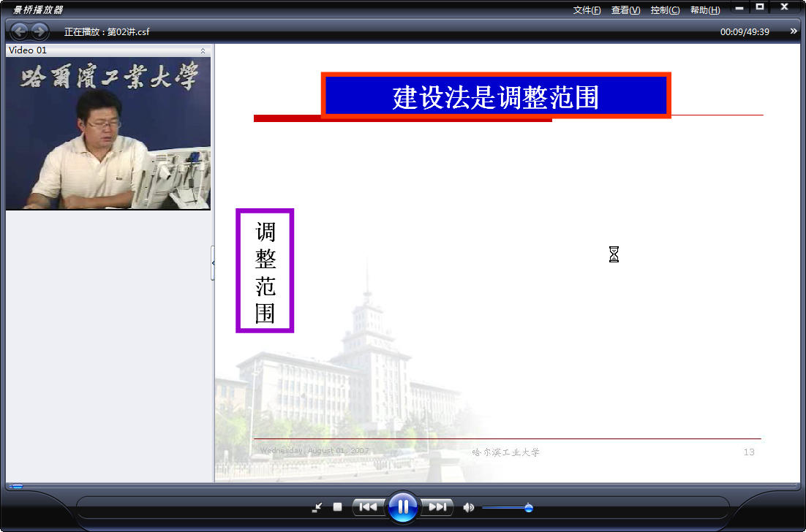
Task: Skip to the previous chapter
Action: (369, 507)
